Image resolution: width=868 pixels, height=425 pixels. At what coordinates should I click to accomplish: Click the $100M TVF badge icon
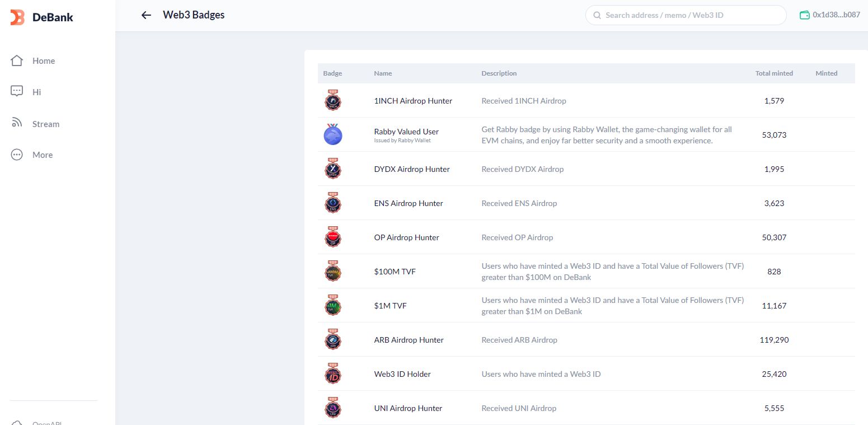click(333, 271)
